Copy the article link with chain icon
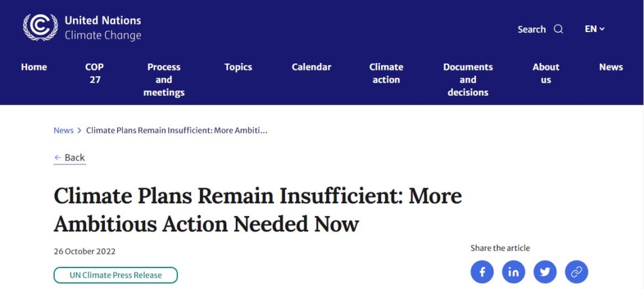Image resolution: width=644 pixels, height=289 pixels. click(x=576, y=272)
